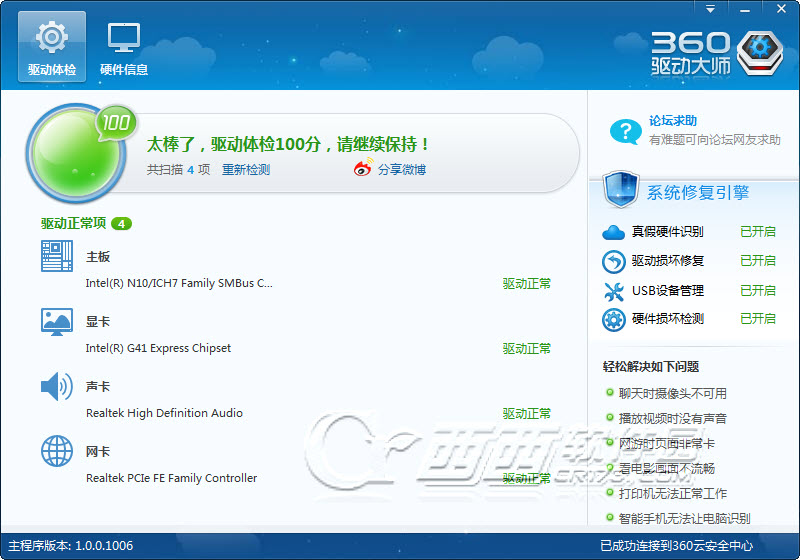800x560 pixels.
Task: Open USB设备管理 feature
Action: (668, 290)
